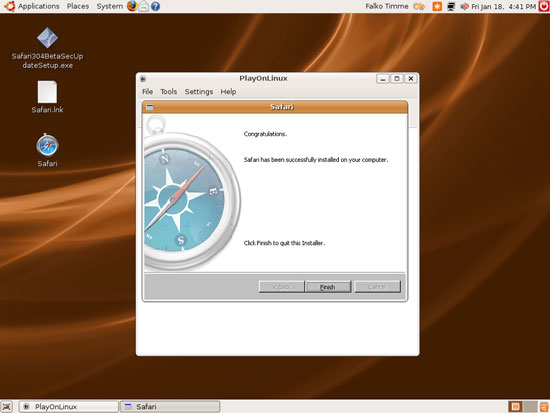The image size is (550, 413).
Task: Click the 'Safari has been successfully installed' message
Action: [x=316, y=160]
